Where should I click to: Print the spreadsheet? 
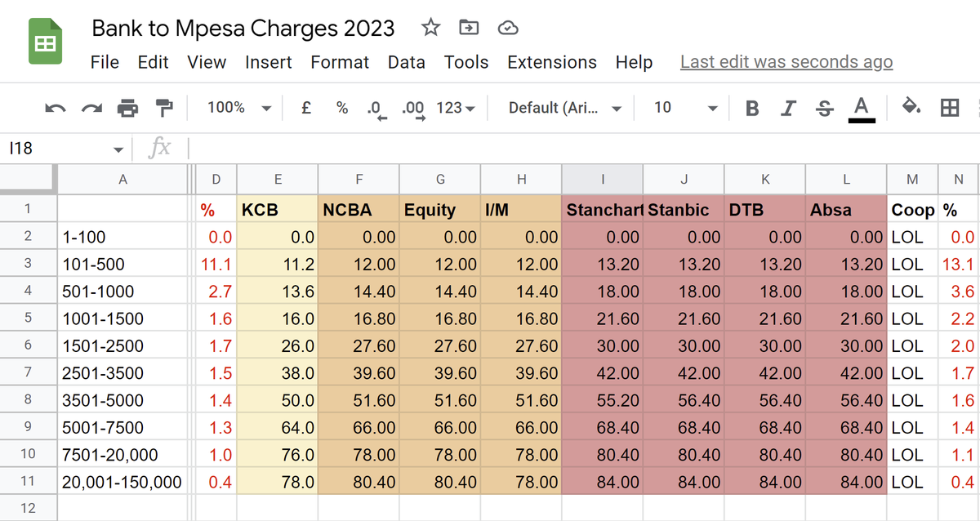click(x=128, y=108)
